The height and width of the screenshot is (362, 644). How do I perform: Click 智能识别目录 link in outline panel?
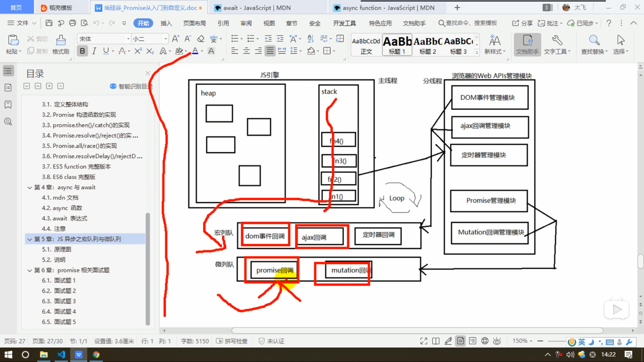click(x=131, y=86)
